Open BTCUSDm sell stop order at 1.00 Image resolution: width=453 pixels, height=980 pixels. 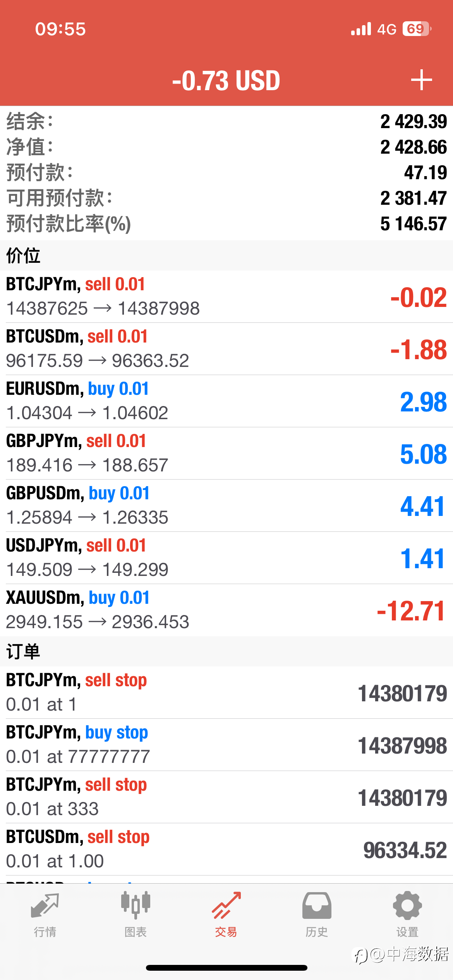pyautogui.click(x=226, y=849)
